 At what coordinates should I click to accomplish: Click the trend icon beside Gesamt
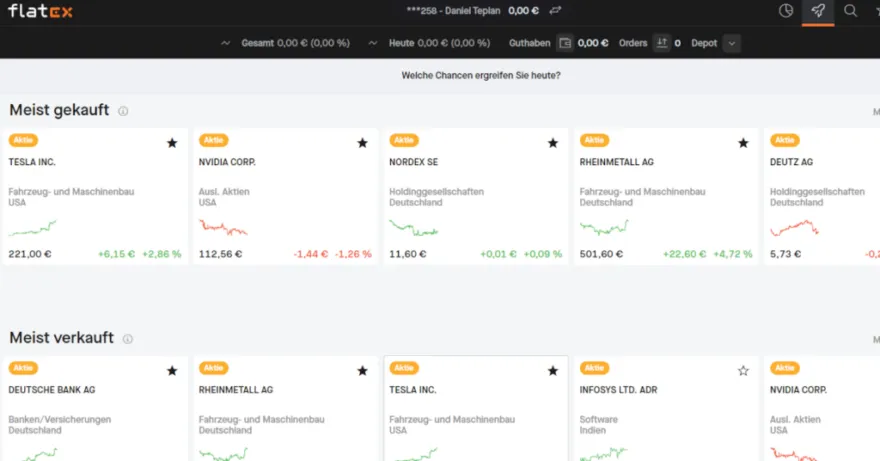coord(226,43)
